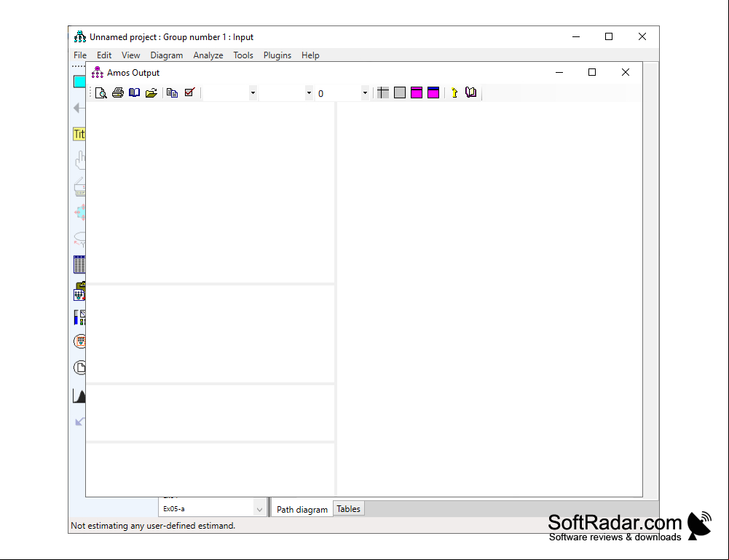Screen dimensions: 729x560
Task: Select the cyan rectangle tool in sidebar
Action: tap(79, 82)
